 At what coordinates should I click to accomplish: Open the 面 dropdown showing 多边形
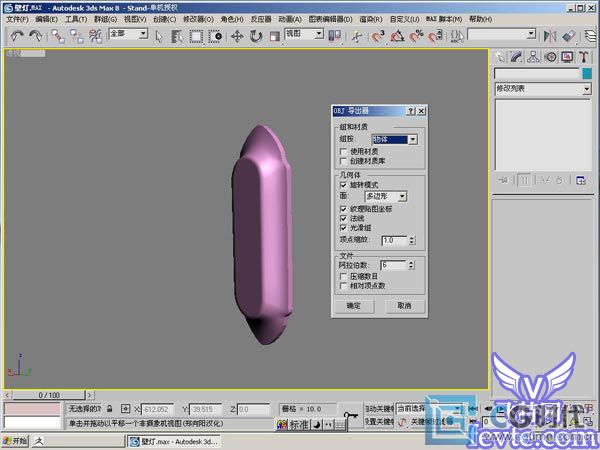point(386,196)
